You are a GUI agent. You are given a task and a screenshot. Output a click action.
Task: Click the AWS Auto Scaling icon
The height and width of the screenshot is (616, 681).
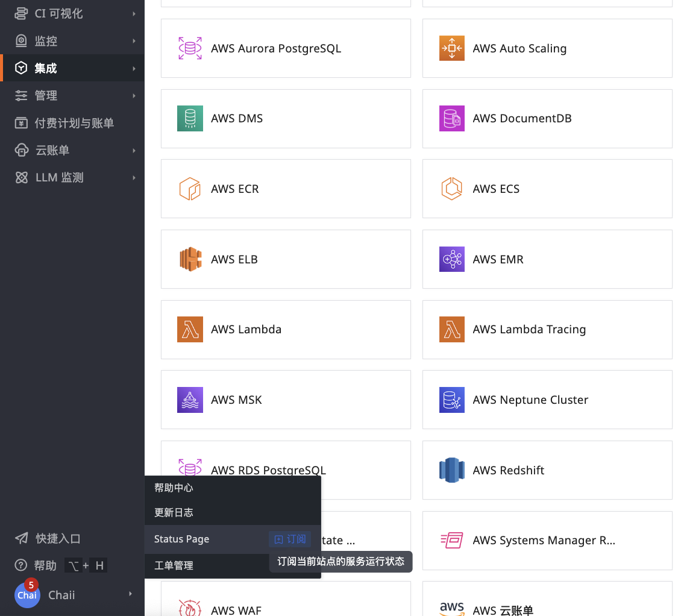[x=451, y=48]
